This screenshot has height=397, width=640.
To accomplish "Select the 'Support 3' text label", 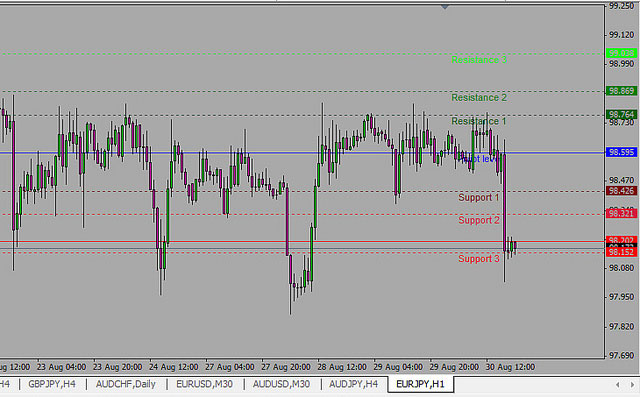I will [479, 259].
